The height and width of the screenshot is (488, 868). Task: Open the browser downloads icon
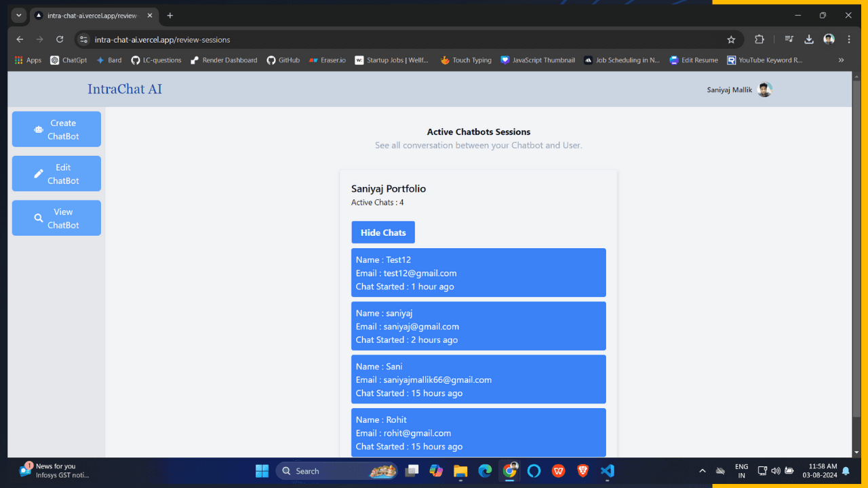tap(809, 39)
